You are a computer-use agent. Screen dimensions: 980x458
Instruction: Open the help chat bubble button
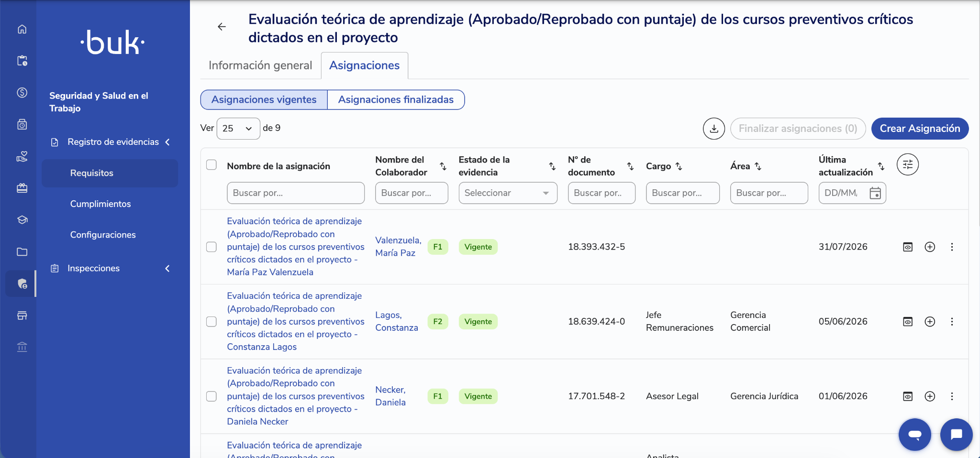[914, 435]
